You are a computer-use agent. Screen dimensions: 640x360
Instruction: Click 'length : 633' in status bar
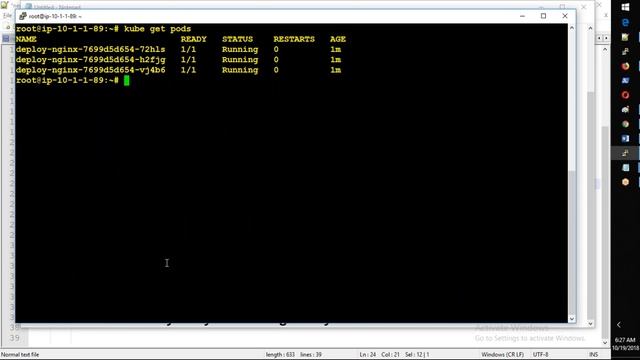pos(280,355)
